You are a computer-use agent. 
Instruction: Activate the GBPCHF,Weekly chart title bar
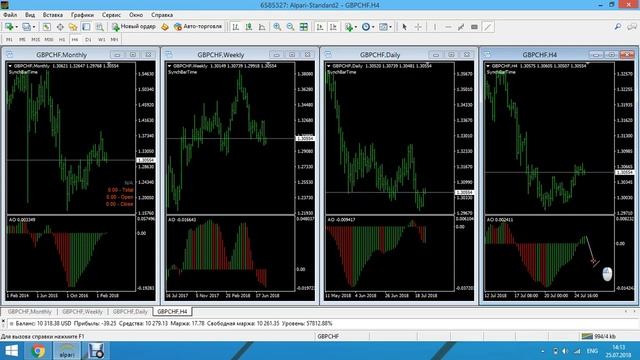pos(220,55)
